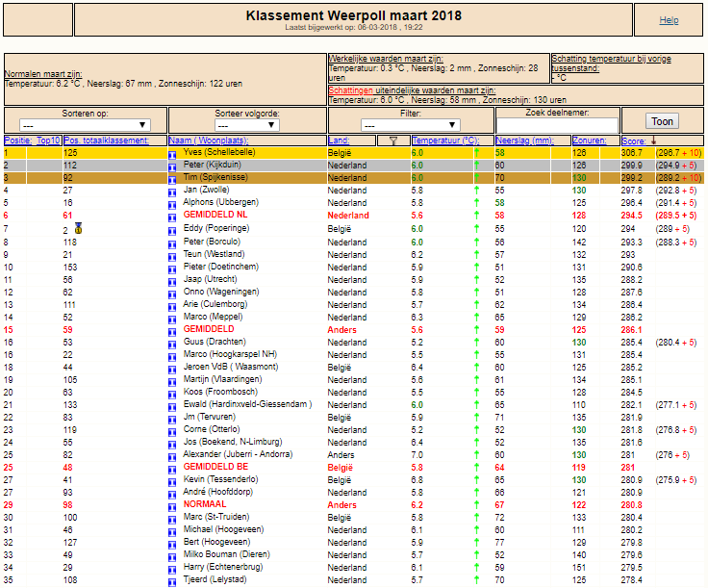The height and width of the screenshot is (588, 708).
Task: Click the 'Zoek deelnemer' search field
Action: click(557, 125)
